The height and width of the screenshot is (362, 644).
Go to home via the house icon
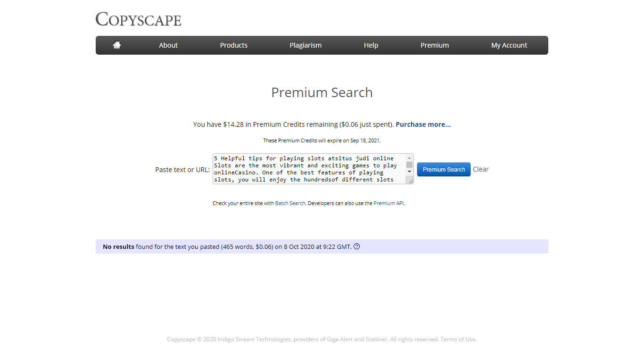[117, 45]
